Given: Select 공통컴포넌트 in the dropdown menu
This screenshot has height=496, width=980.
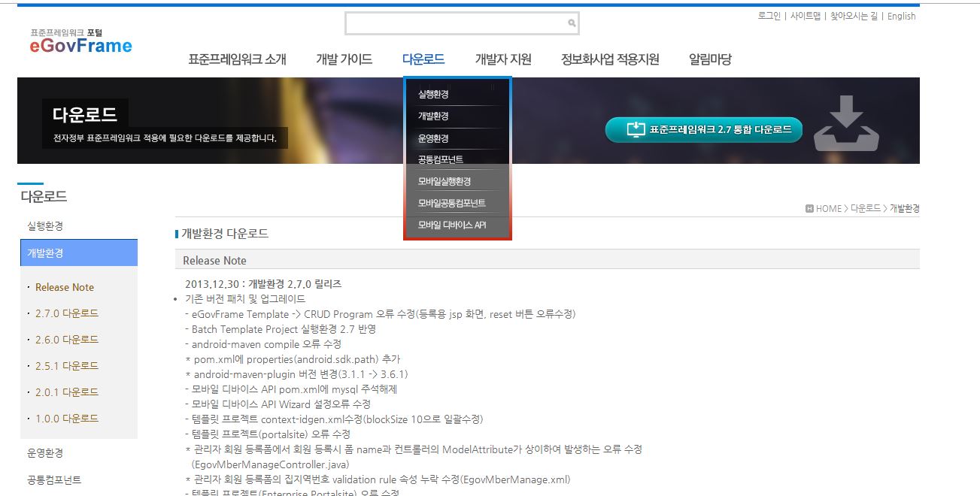Looking at the screenshot, I should click(x=441, y=160).
